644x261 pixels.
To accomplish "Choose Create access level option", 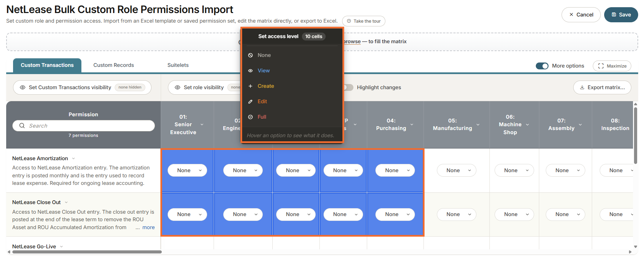I will click(292, 86).
